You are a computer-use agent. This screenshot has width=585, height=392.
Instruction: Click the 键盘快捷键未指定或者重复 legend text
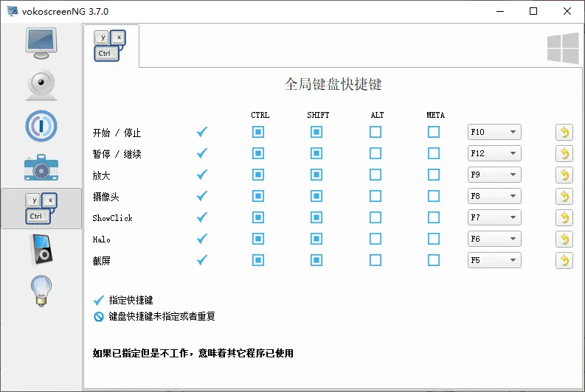coord(162,316)
